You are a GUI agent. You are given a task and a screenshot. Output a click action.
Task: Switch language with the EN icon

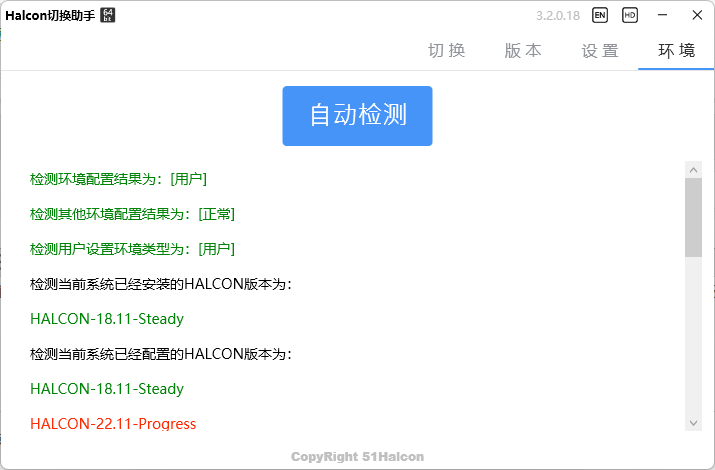(x=600, y=15)
